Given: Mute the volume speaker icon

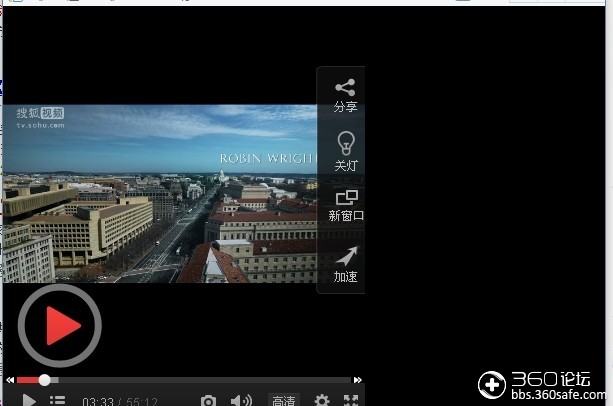Looking at the screenshot, I should click(x=241, y=401).
